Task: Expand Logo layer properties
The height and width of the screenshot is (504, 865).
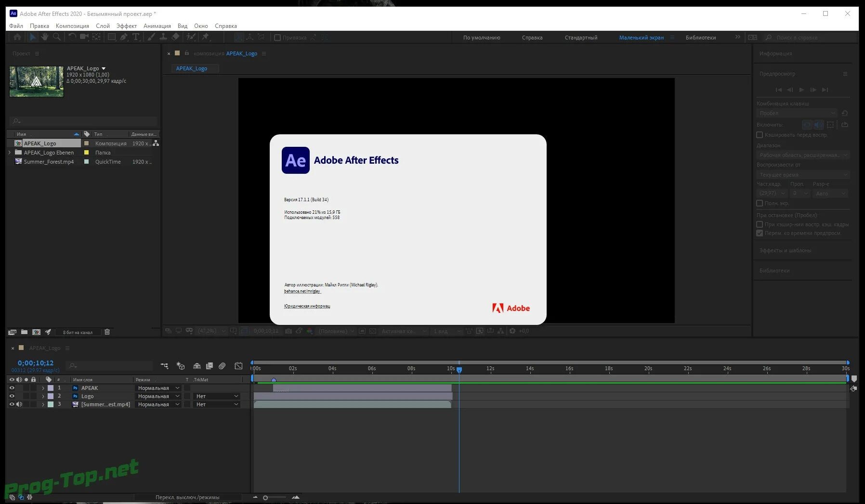Action: pos(43,396)
